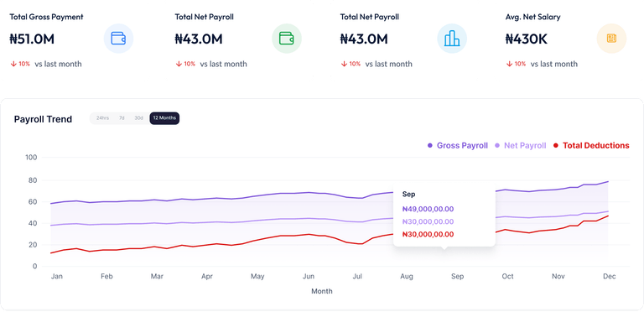
Task: Select the 12 Months time range
Action: point(164,118)
